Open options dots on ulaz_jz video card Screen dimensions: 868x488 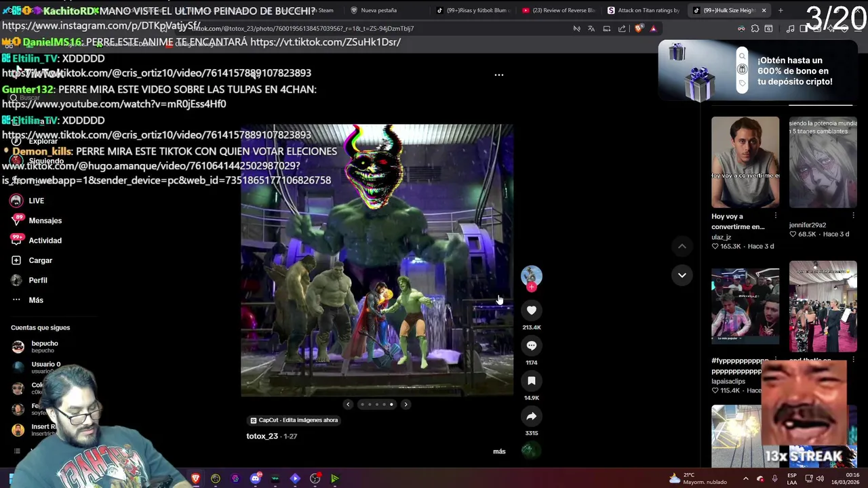[776, 216]
